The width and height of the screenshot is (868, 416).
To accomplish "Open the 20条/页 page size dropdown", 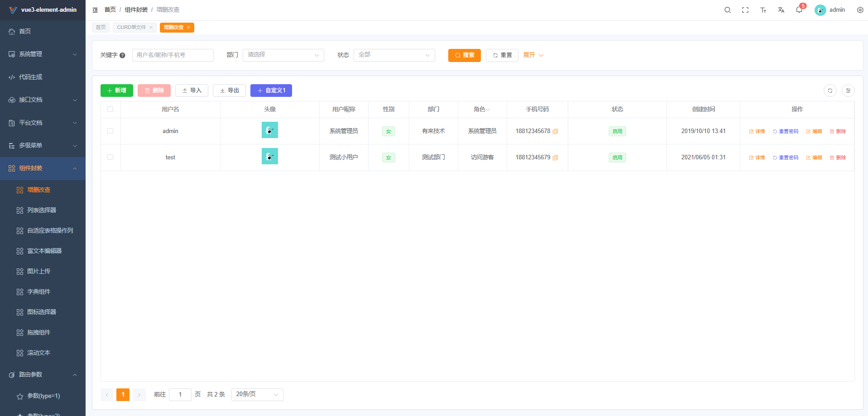I will point(257,394).
